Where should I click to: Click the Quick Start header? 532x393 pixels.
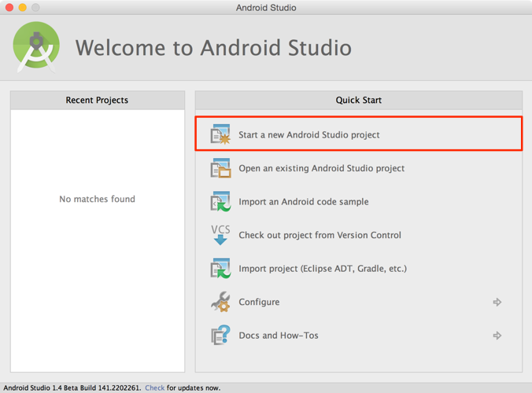[359, 101]
